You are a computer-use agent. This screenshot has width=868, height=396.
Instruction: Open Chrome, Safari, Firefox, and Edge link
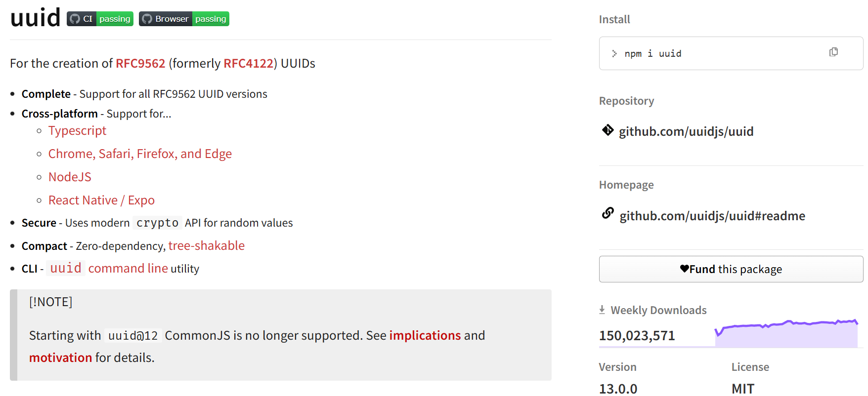[140, 154]
